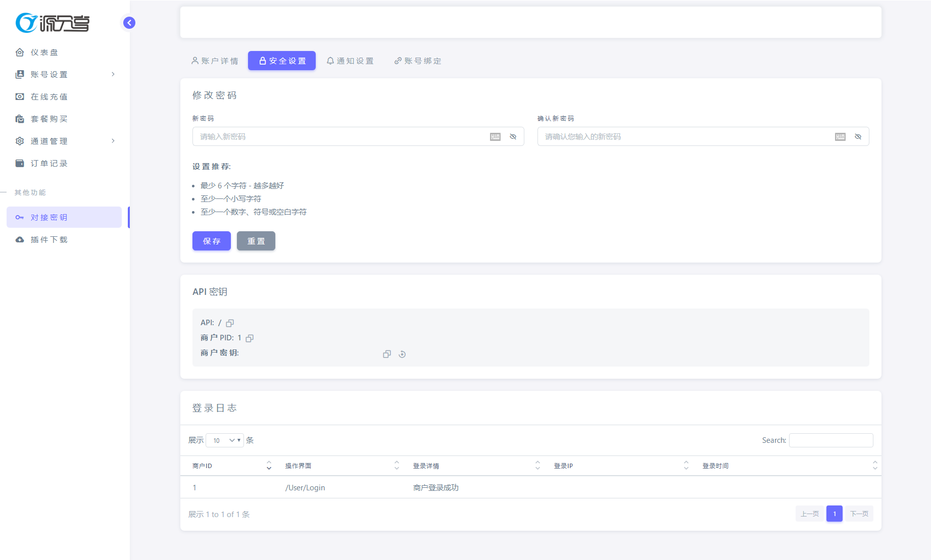
Task: Collapse the sidebar with the arrow button
Action: 129,23
